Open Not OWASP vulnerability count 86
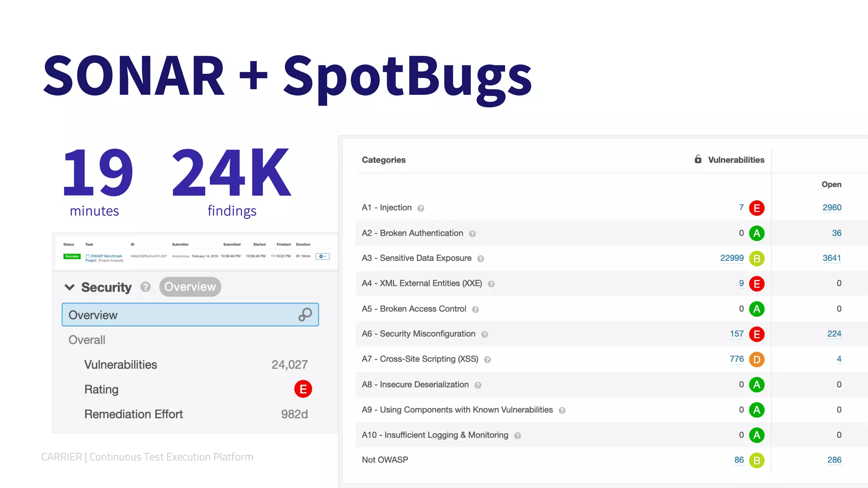868x488 pixels. [x=739, y=460]
